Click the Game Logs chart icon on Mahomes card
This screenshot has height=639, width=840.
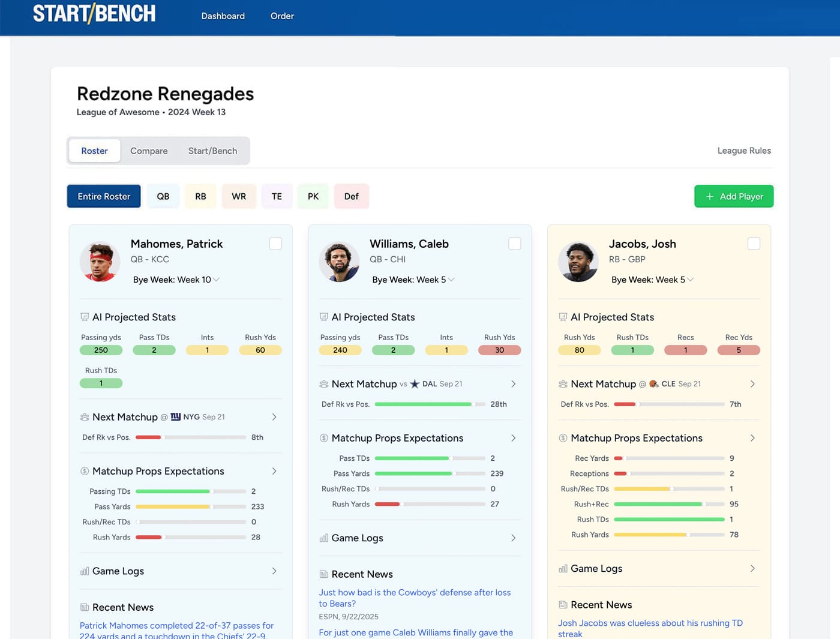(x=85, y=571)
